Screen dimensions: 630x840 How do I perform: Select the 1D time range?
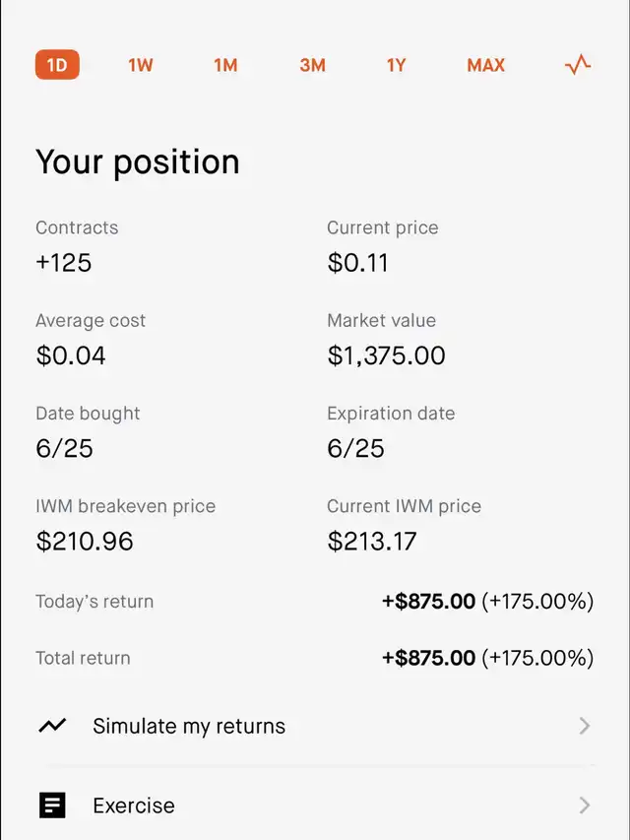pos(57,65)
